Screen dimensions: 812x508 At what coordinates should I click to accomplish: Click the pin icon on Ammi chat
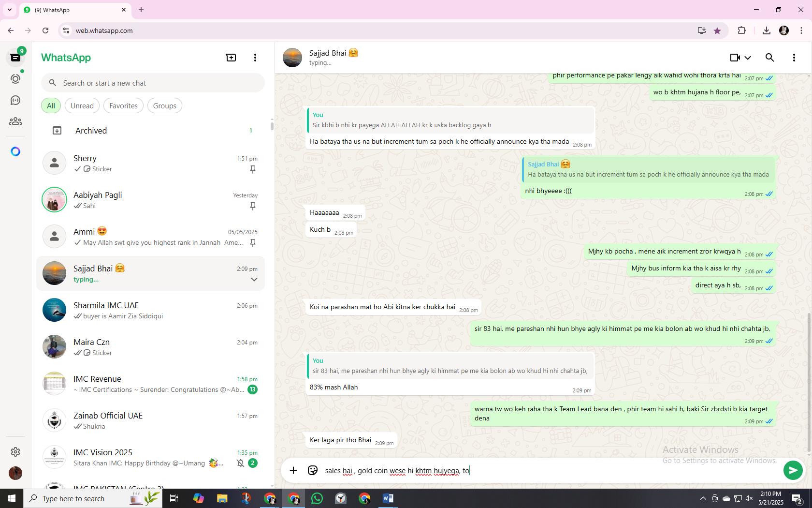click(252, 243)
